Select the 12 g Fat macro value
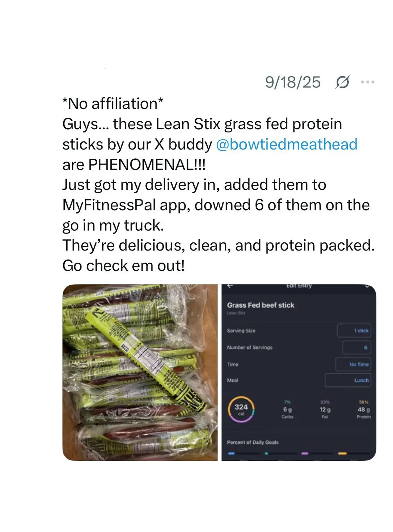Screen dimensions: 393x532 325,410
